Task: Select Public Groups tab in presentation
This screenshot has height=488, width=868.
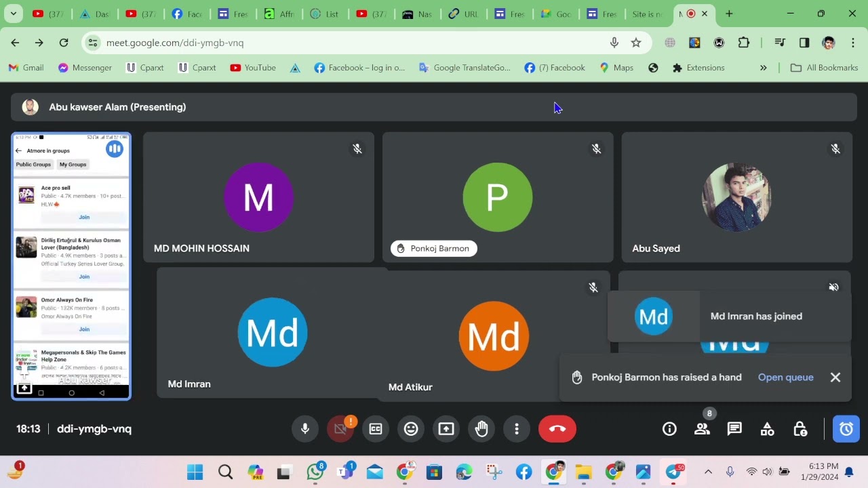Action: click(x=33, y=165)
